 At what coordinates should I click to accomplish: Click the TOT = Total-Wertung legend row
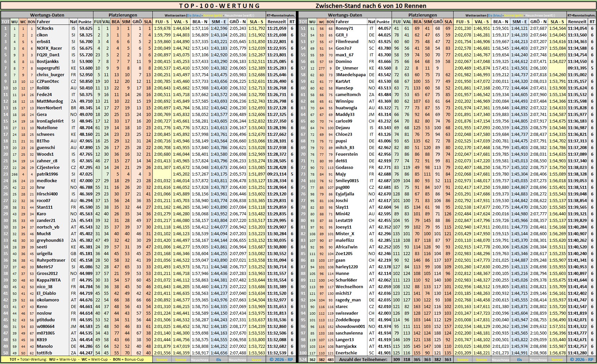click(x=77, y=359)
